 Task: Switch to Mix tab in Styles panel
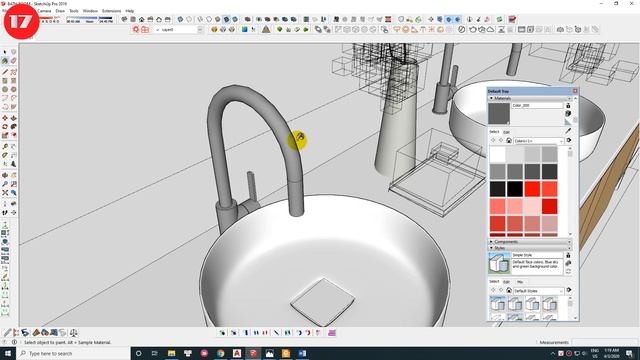[x=520, y=282]
